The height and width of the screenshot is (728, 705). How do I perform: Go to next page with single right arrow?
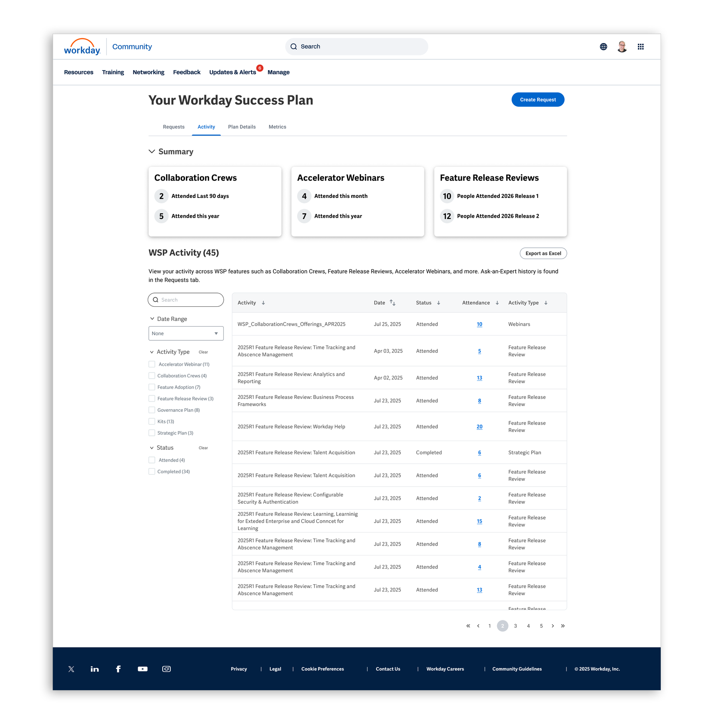click(553, 626)
